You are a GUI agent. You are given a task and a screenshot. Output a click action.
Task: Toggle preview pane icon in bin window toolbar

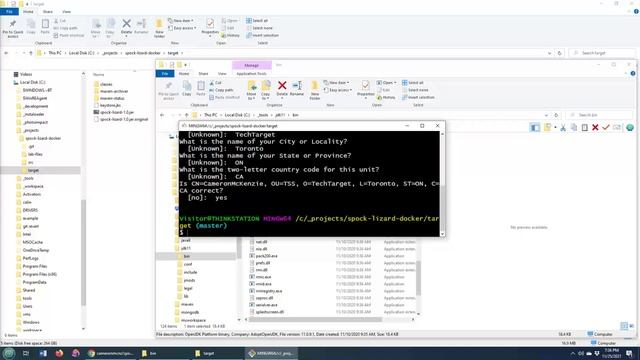pyautogui.click(x=535, y=128)
